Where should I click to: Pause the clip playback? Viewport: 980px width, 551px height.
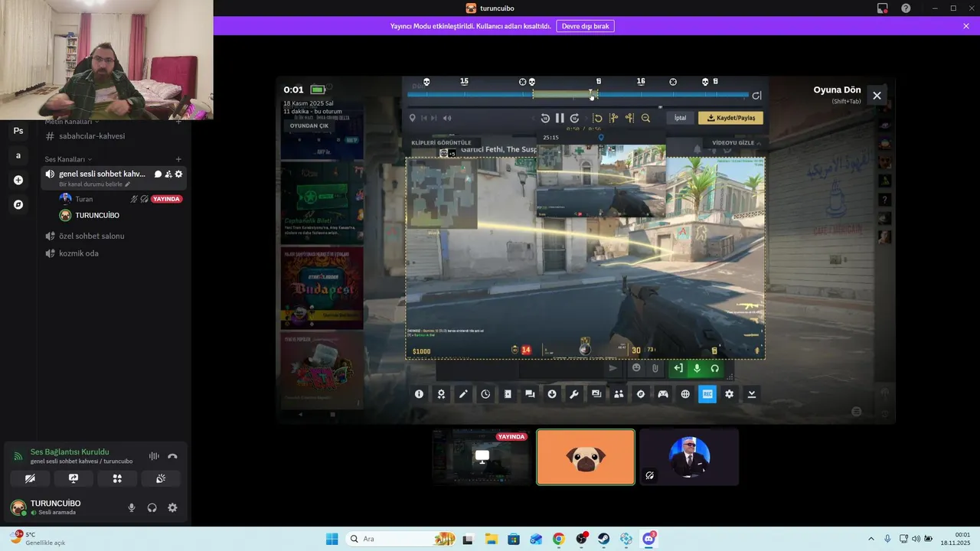tap(560, 118)
